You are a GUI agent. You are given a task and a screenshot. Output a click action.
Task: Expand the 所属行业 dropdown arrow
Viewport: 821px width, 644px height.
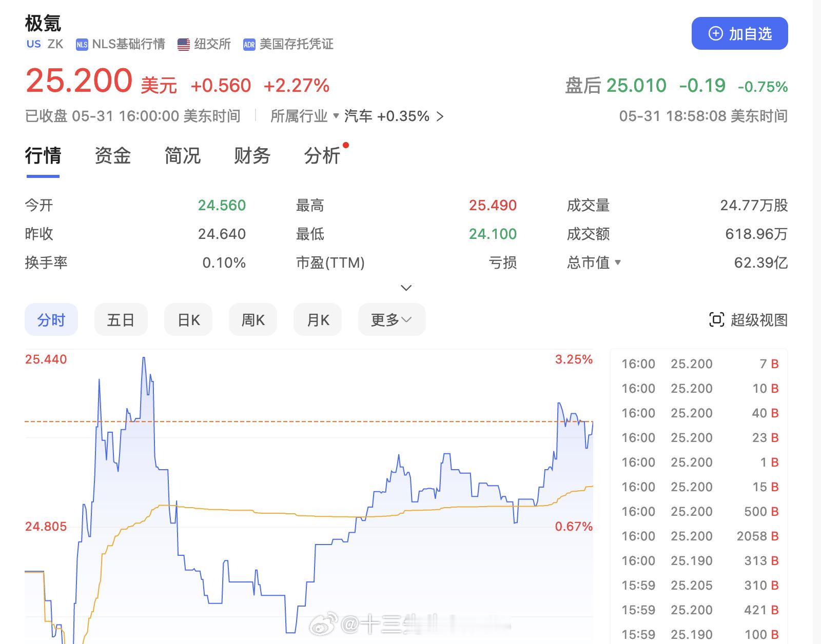point(336,116)
